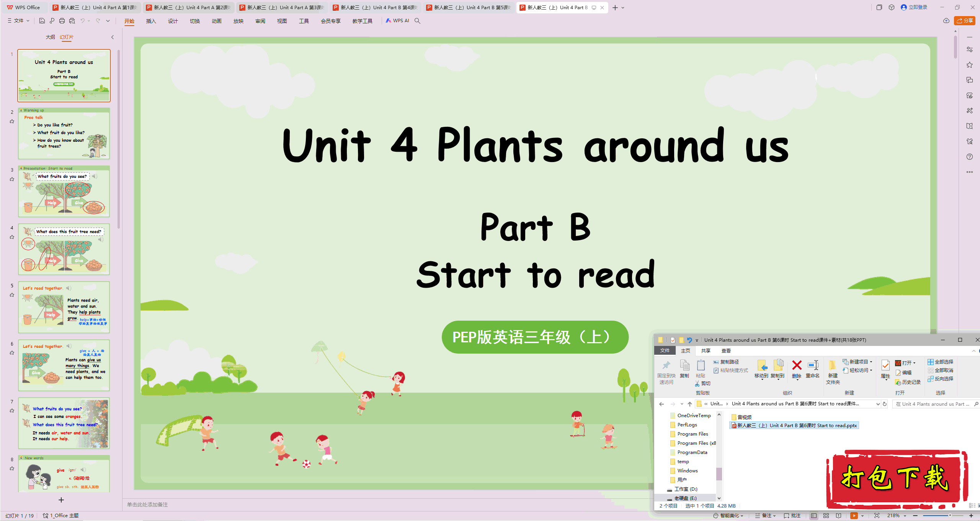Switch to Unit 4 Part A 第1课时 document tab
This screenshot has width=980, height=521.
click(x=95, y=7)
